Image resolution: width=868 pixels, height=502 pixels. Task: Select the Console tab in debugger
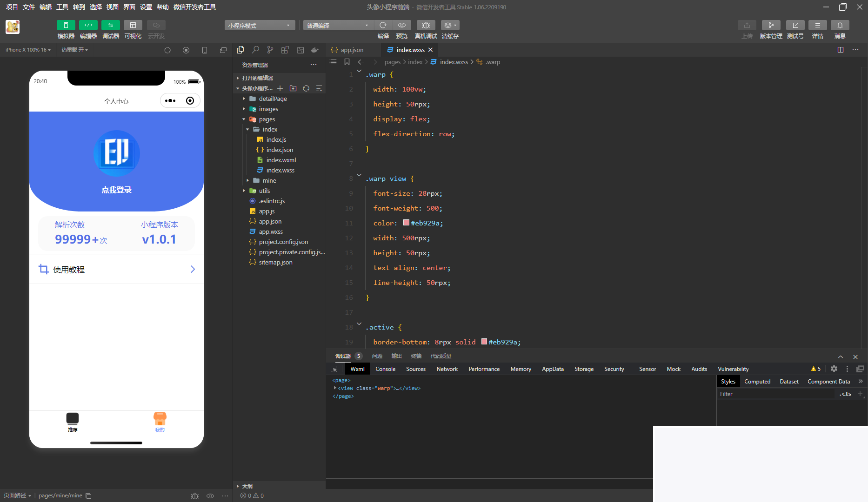click(x=385, y=369)
